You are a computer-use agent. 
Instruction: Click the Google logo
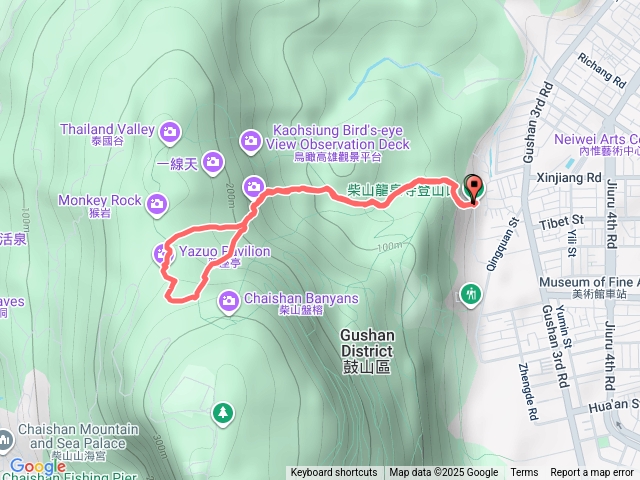38,466
